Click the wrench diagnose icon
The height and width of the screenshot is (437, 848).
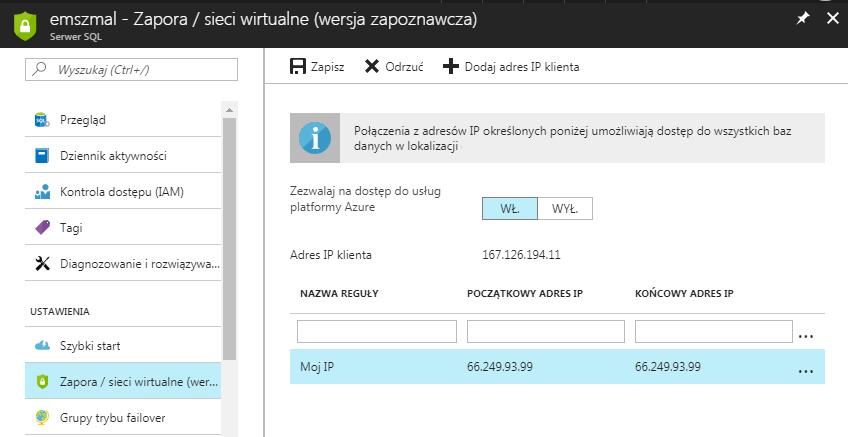42,263
